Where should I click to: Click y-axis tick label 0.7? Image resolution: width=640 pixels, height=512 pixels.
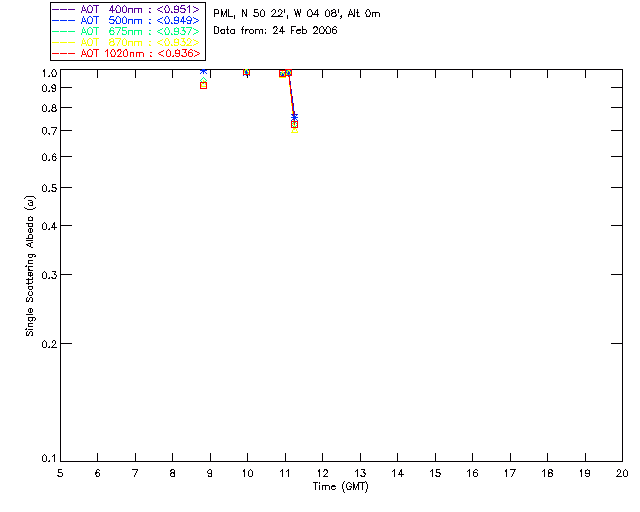coord(49,131)
